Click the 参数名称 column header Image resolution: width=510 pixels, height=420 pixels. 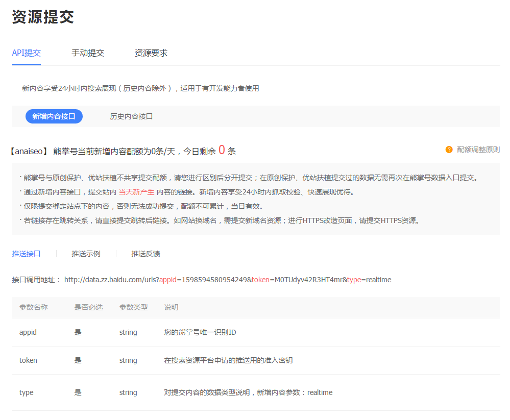[x=34, y=307]
